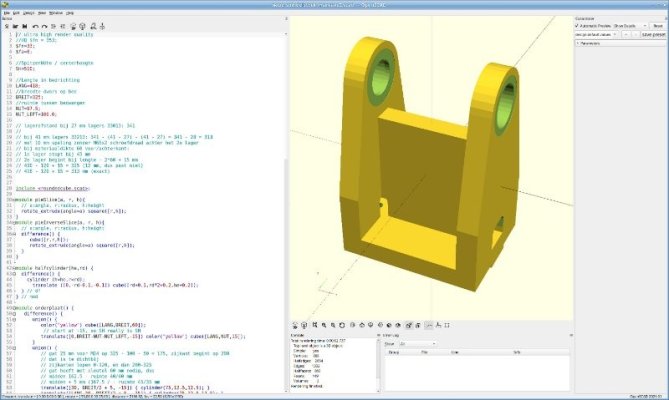This screenshot has height=400, width=669.
Task: Zoom in on the 3D view
Action: click(x=324, y=325)
